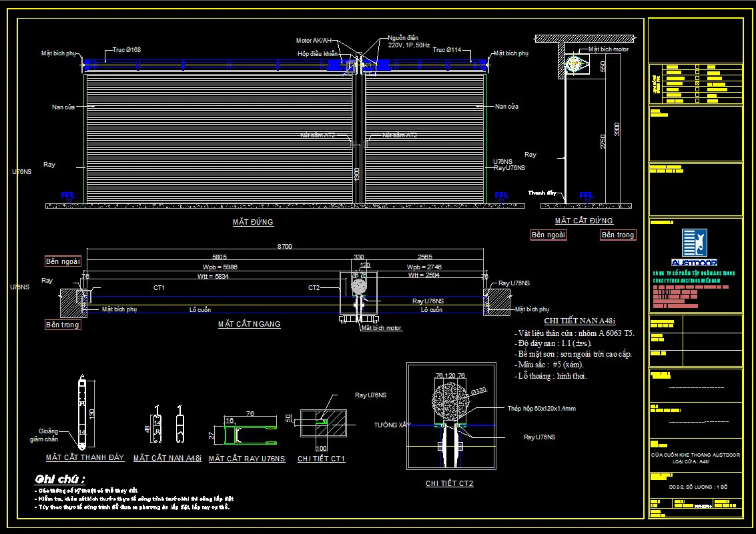The width and height of the screenshot is (756, 534).
Task: Select the '3300' height dimension
Action: tap(617, 129)
